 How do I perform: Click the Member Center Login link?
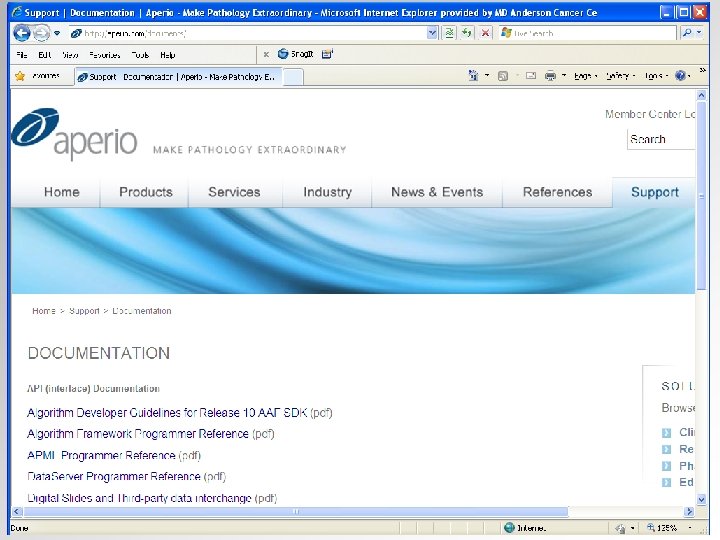[x=650, y=114]
